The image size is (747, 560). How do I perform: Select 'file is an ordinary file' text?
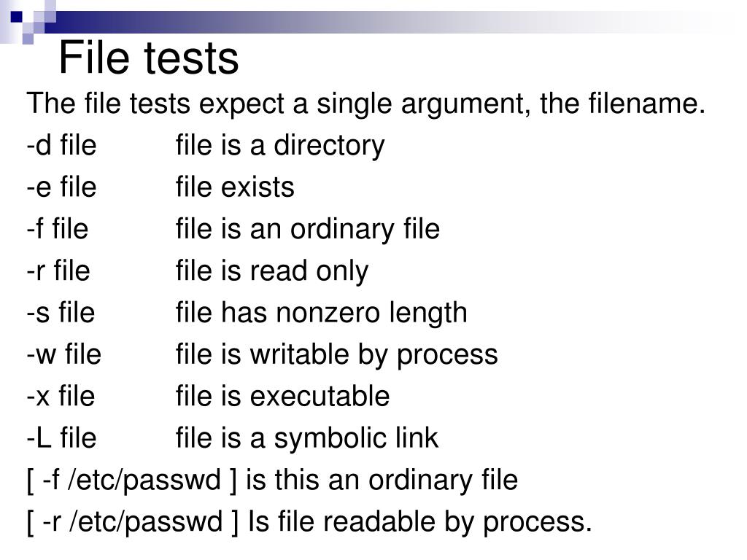click(x=308, y=230)
